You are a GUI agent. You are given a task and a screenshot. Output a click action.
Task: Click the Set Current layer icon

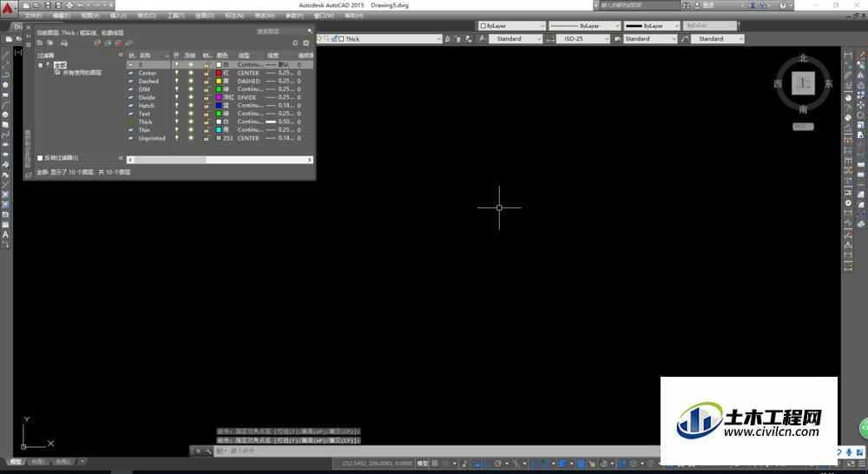click(x=129, y=43)
